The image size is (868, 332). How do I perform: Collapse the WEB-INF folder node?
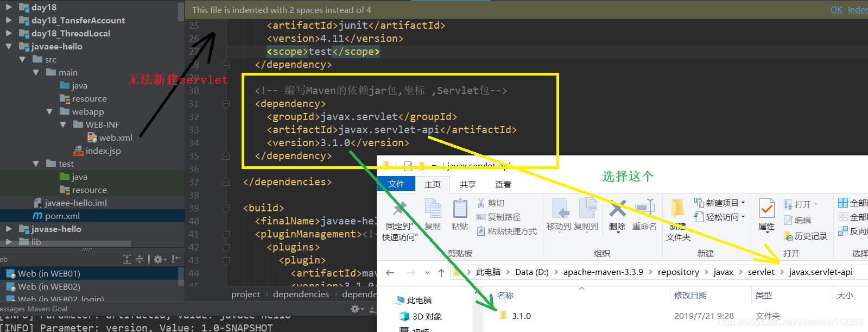point(63,124)
